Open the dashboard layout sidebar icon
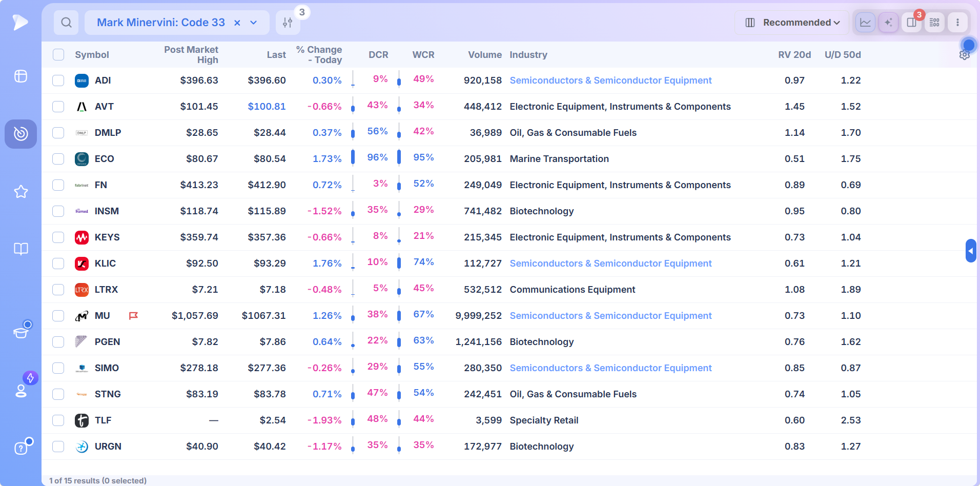 pyautogui.click(x=21, y=76)
